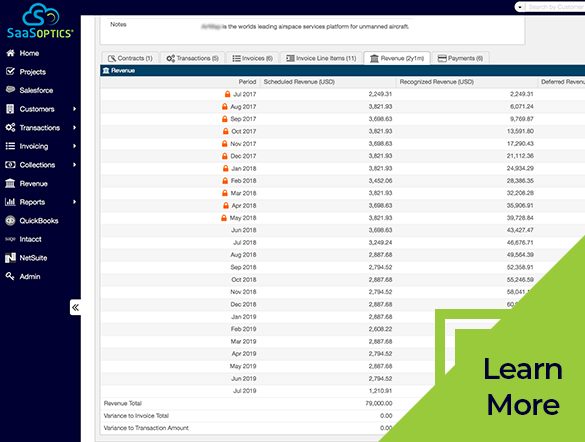Click the Invoicing list icon
This screenshot has width=585, height=442.
pos(10,146)
